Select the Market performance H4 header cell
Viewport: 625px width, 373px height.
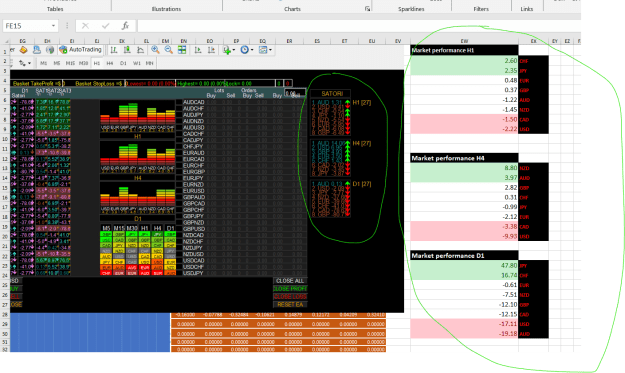pos(464,158)
